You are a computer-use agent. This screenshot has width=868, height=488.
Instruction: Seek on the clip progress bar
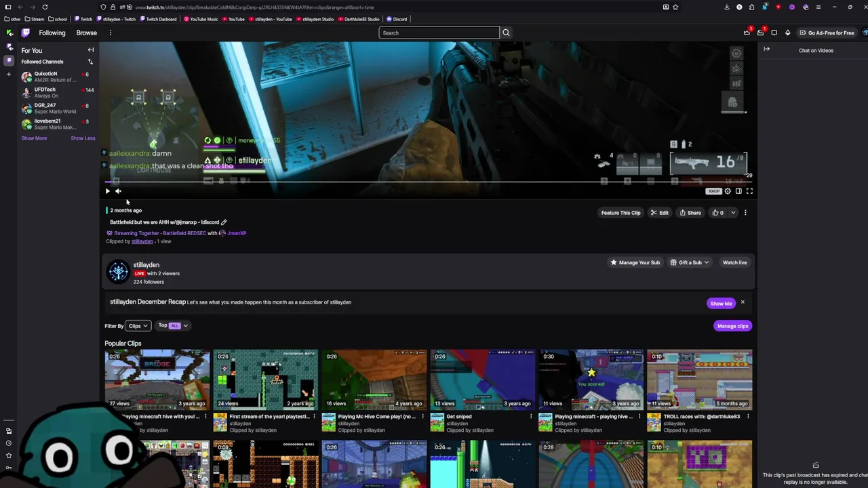[428, 182]
